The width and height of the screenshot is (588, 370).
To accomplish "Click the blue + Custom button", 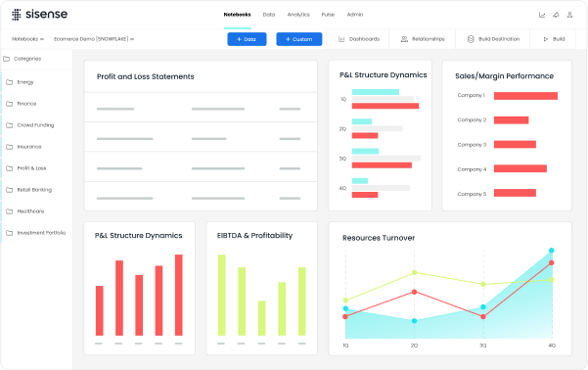I will (x=298, y=39).
